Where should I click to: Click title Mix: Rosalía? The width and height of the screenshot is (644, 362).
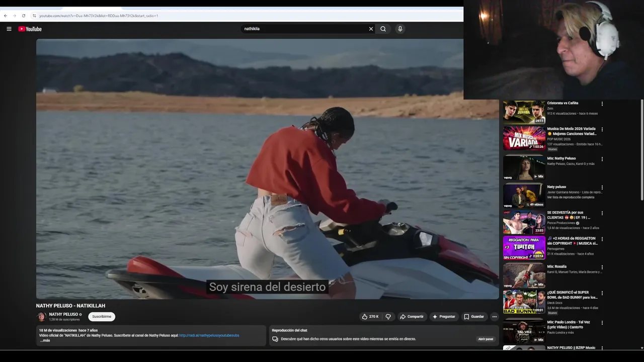coord(556,266)
